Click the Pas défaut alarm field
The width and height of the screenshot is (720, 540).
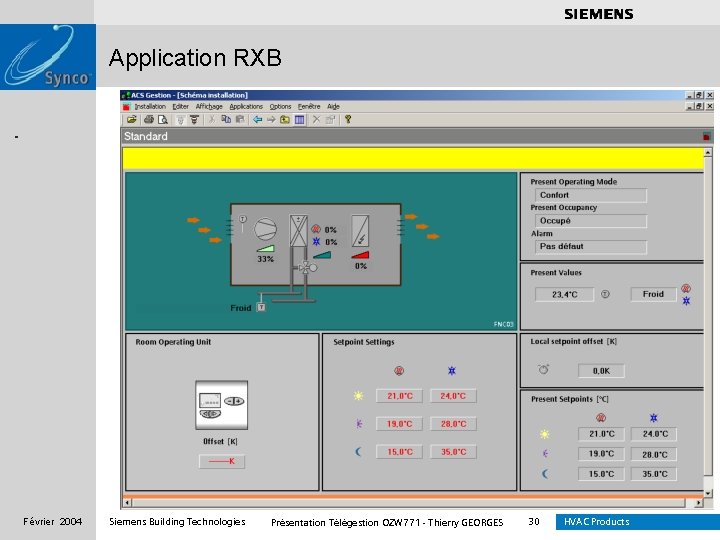[591, 247]
